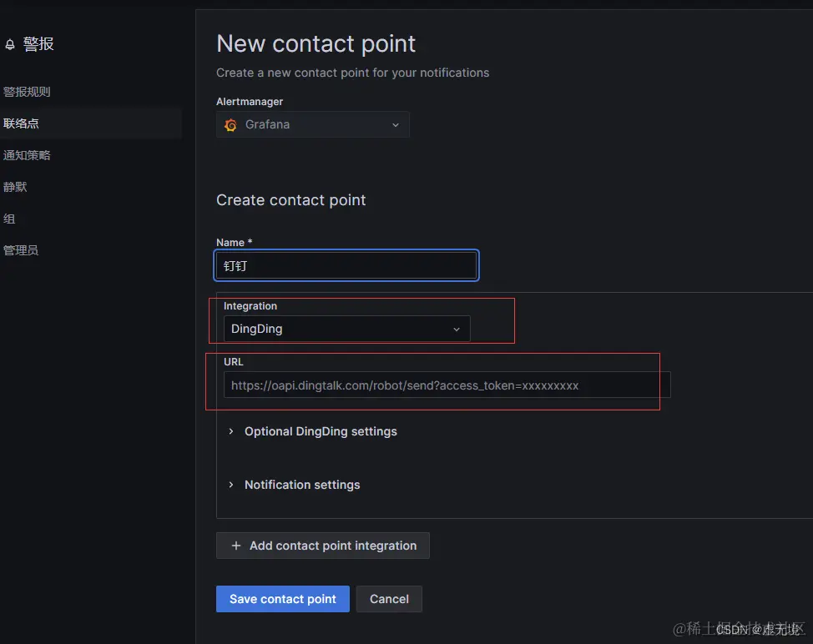Click the 警报 sidebar heading
813x644 pixels.
38,44
